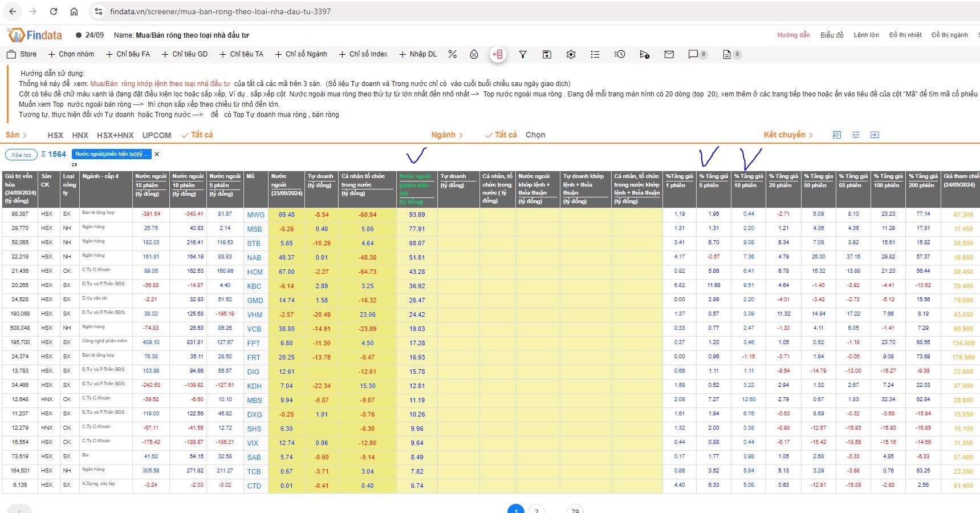Image resolution: width=980 pixels, height=513 pixels.
Task: Open the HCM stock ticker link
Action: click(255, 272)
